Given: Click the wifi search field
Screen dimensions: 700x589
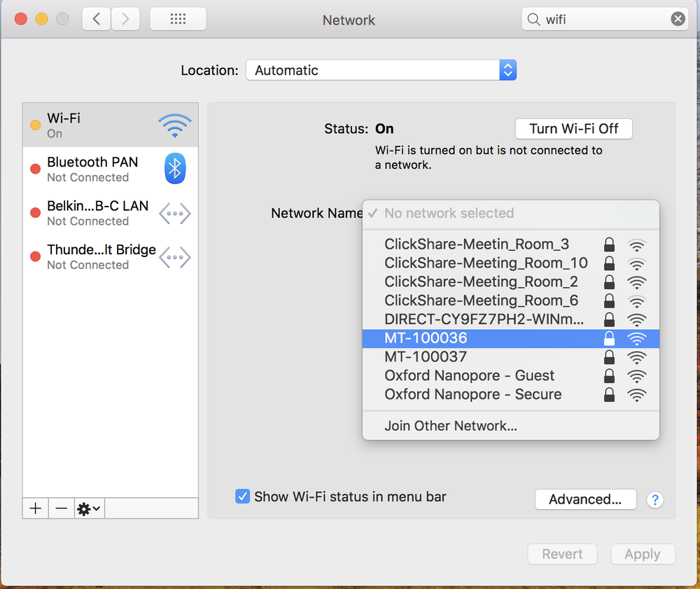Looking at the screenshot, I should tap(605, 19).
